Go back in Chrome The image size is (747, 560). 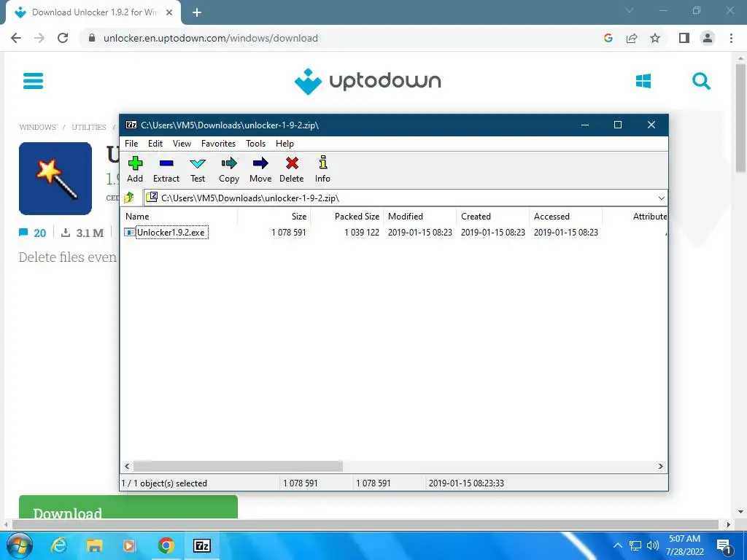coord(16,38)
